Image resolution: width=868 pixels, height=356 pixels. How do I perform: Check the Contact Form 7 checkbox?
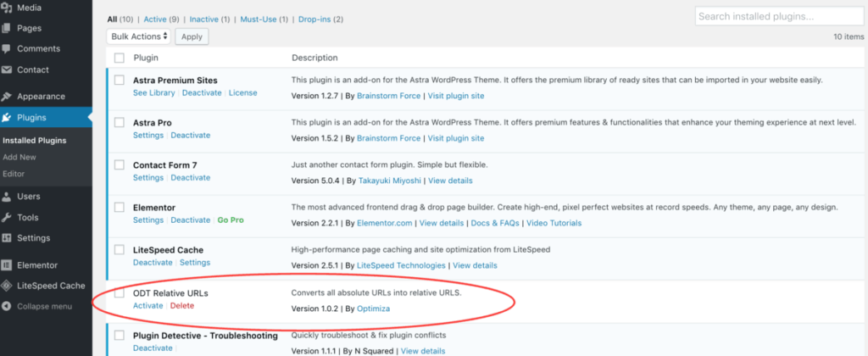(x=120, y=165)
